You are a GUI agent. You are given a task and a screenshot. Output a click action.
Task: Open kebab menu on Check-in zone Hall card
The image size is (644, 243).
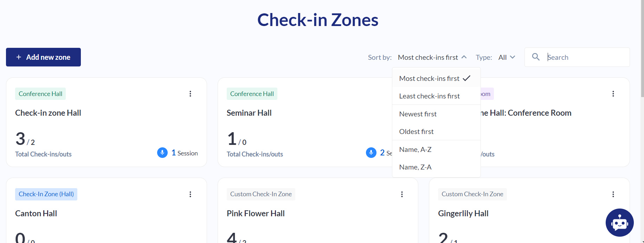[190, 94]
